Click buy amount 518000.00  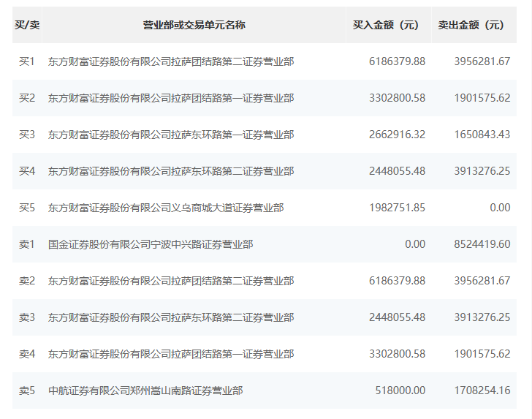point(400,390)
